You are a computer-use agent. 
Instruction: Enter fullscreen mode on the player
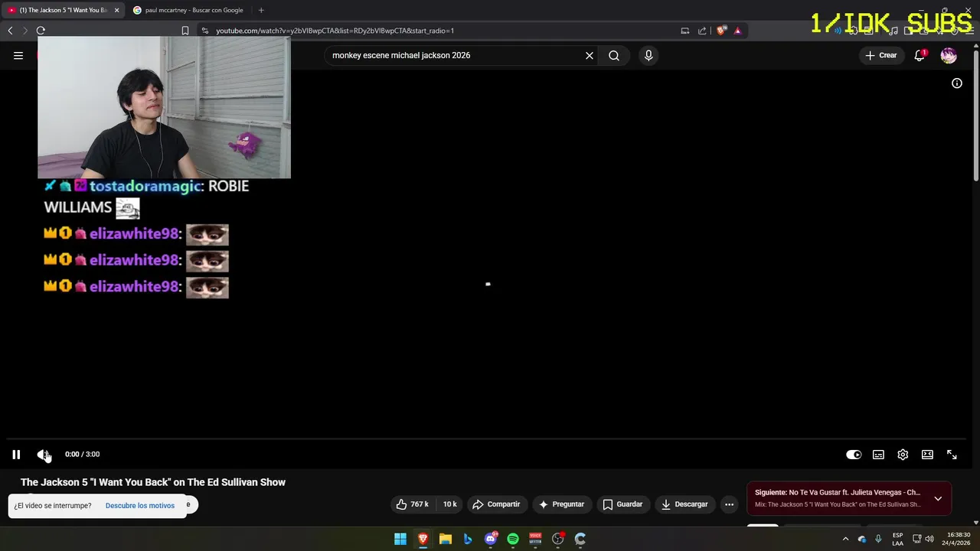(952, 455)
